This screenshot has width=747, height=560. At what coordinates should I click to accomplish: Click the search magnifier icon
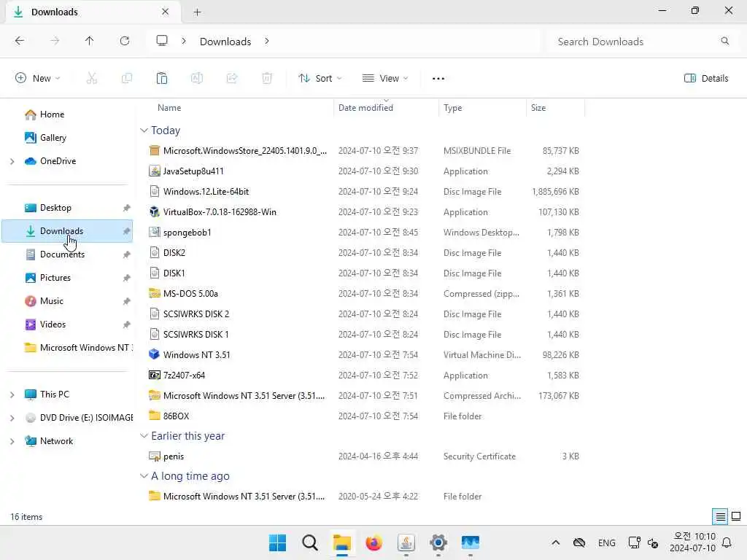(x=724, y=41)
